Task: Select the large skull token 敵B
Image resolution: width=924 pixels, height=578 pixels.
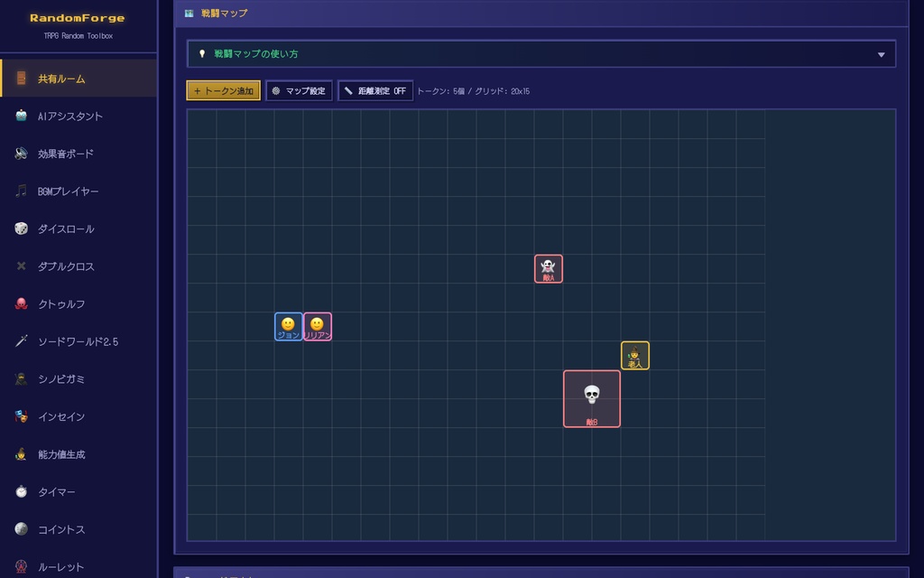Action: (592, 398)
